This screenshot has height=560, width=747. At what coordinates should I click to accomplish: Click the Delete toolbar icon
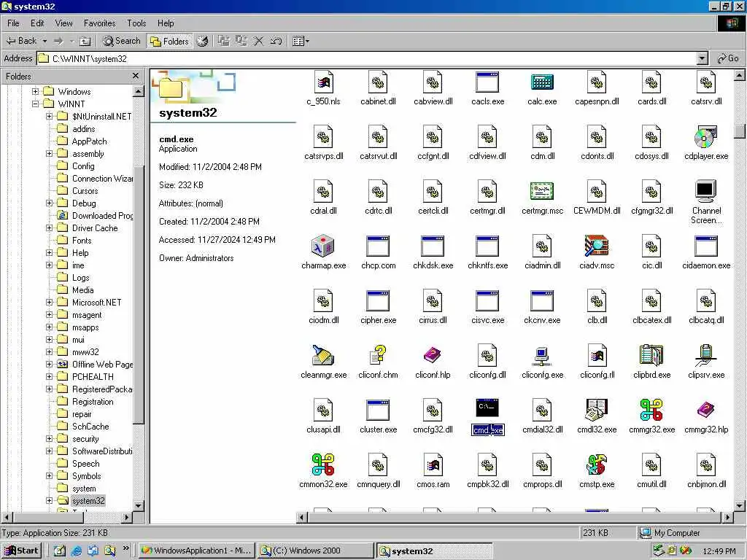[x=258, y=42]
